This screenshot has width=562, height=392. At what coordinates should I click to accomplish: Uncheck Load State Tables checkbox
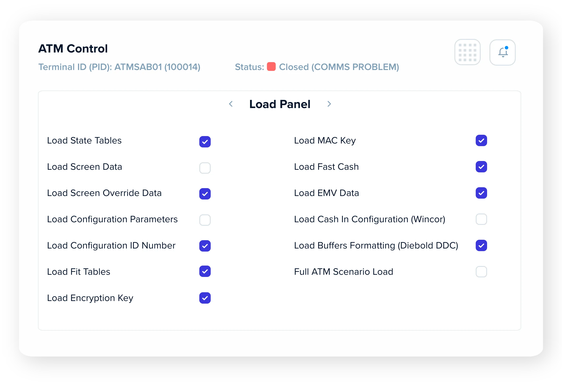[x=205, y=142]
